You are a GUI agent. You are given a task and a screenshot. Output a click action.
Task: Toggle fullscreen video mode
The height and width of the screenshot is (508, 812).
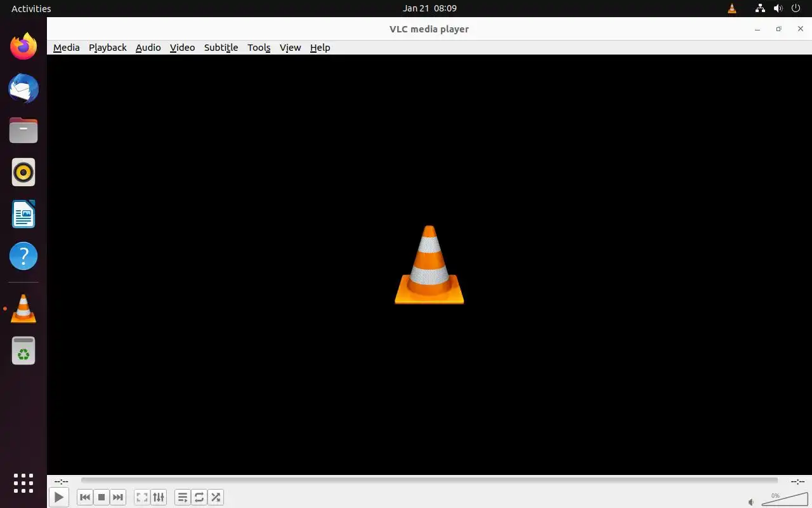pos(142,497)
